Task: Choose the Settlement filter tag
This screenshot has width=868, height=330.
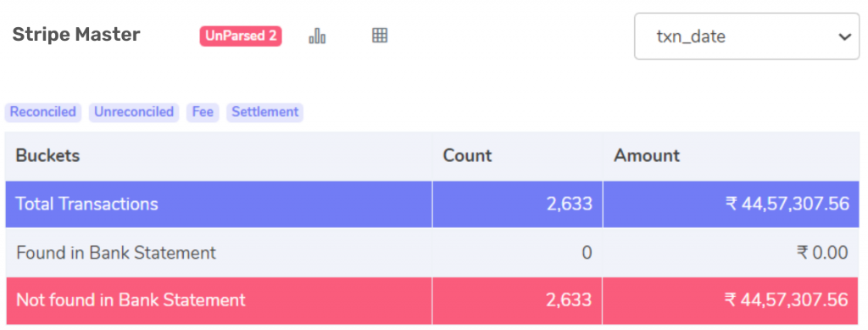Action: click(x=265, y=112)
